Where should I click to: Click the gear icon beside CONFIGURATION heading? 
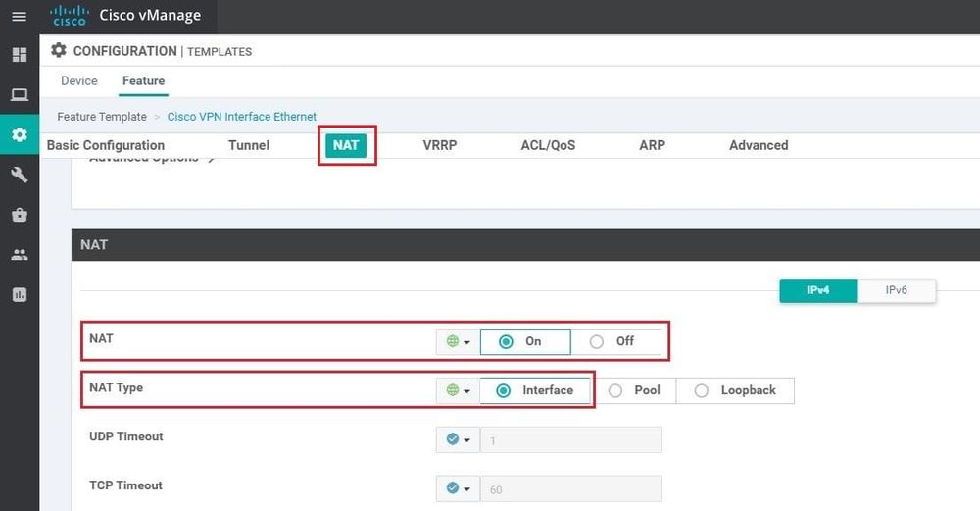tap(59, 50)
